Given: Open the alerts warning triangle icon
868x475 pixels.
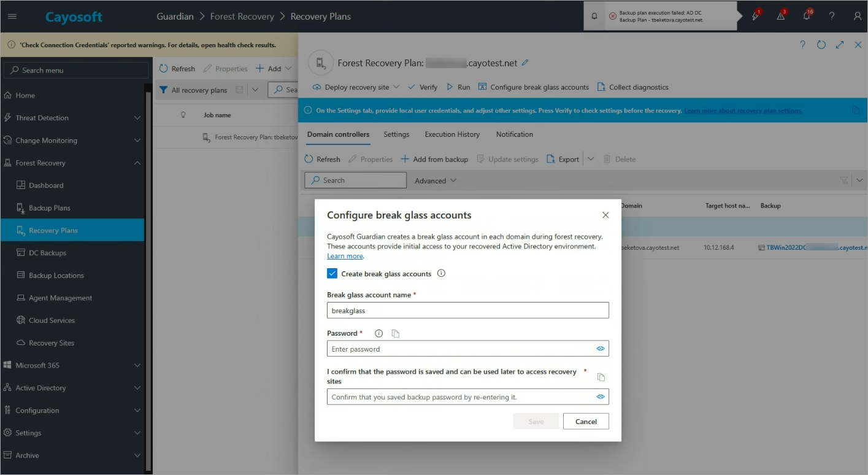Looking at the screenshot, I should tap(781, 17).
